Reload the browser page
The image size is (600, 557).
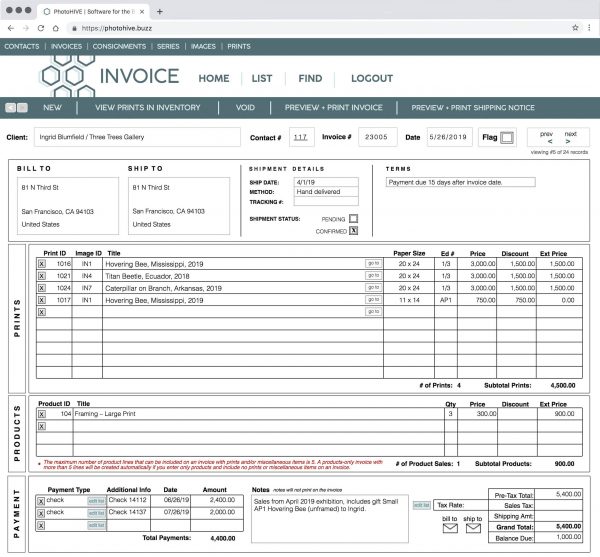[x=42, y=28]
